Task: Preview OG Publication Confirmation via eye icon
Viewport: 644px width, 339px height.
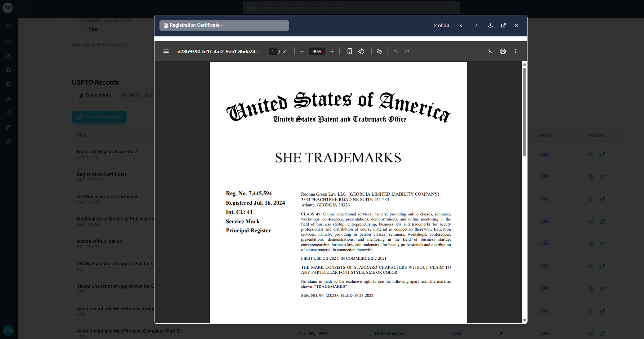Action: coord(591,199)
